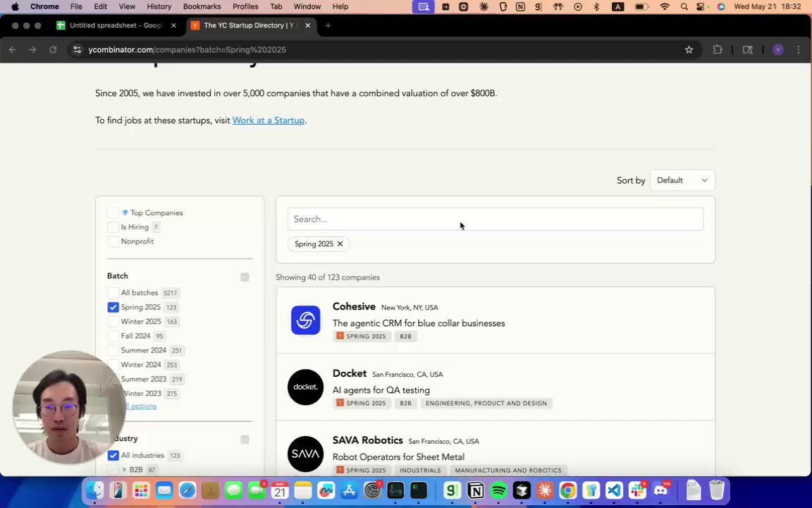The height and width of the screenshot is (508, 812).
Task: Click the address bar URL
Action: [187, 50]
